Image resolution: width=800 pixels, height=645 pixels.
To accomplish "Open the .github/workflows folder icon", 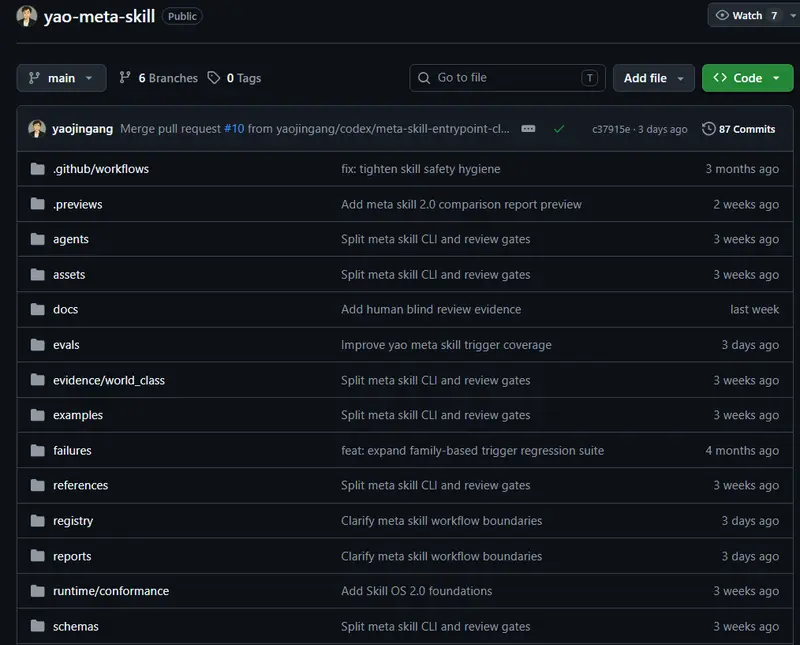I will pyautogui.click(x=37, y=169).
